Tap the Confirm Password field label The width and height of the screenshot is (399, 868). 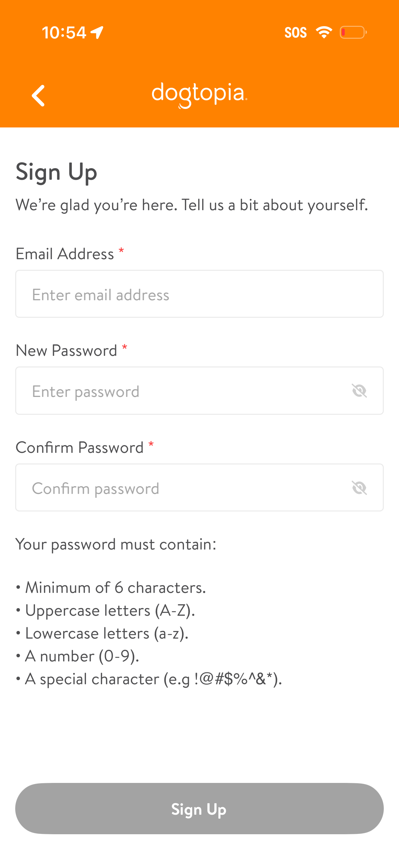tap(80, 448)
